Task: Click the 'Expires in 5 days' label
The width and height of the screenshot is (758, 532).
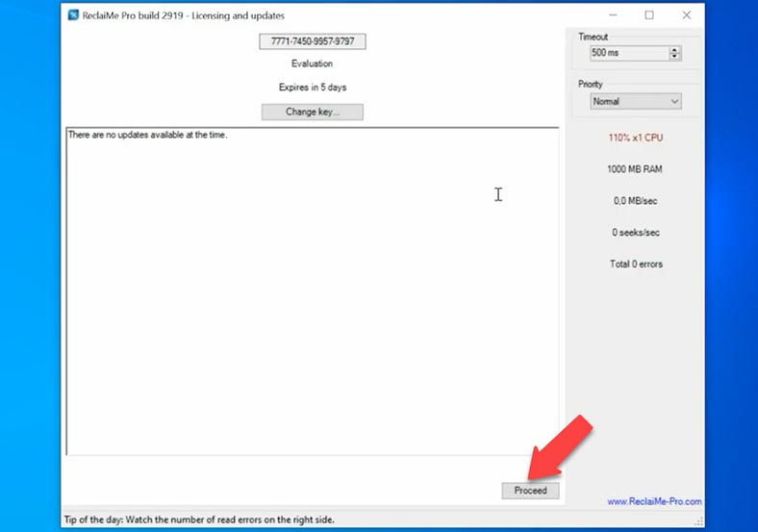Action: point(313,88)
